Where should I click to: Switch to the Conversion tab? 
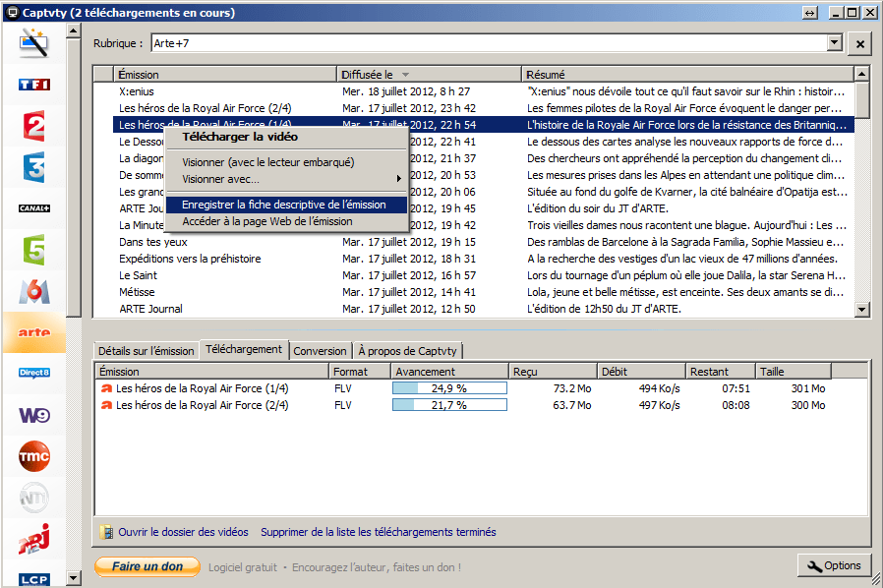coord(320,351)
